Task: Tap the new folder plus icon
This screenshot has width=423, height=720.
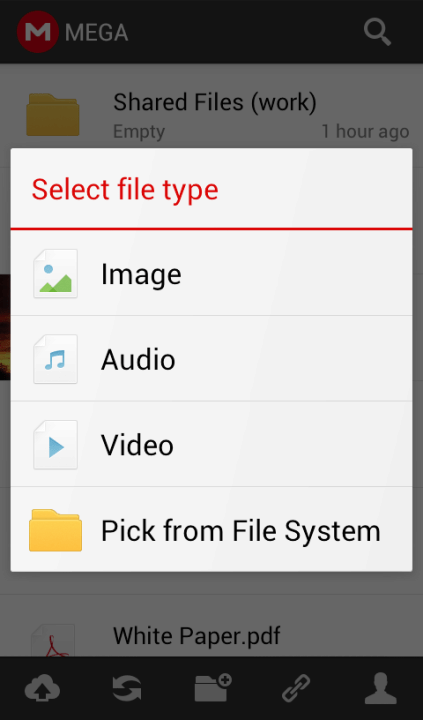Action: (x=213, y=688)
